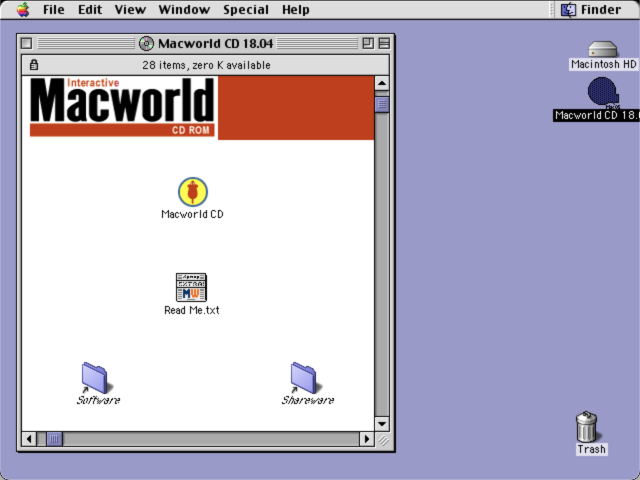Click the 'Macintosh HD' label text
Image resolution: width=640 pixels, height=480 pixels.
point(604,64)
